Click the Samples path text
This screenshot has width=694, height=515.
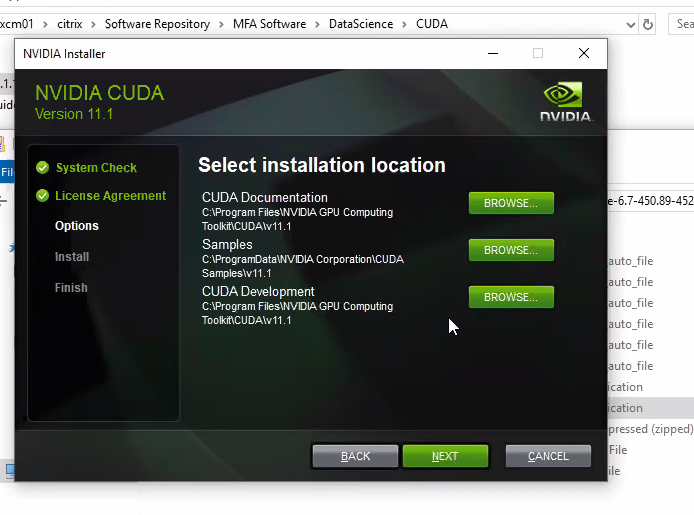click(303, 266)
